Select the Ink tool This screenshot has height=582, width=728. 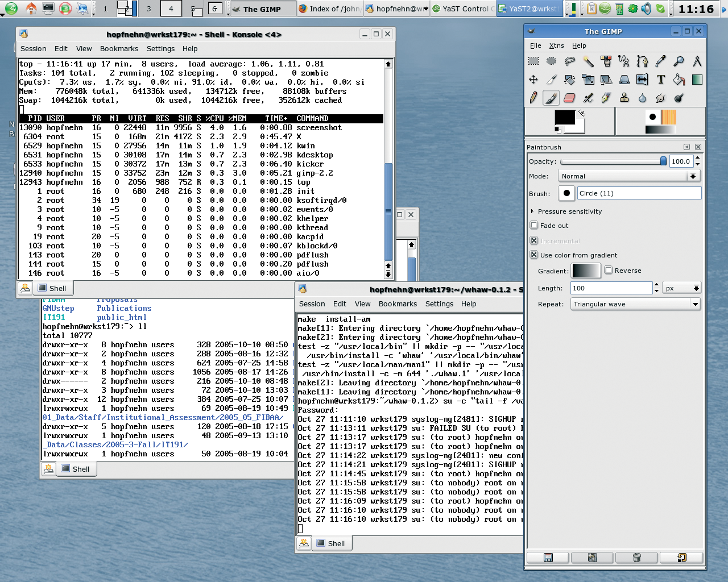[x=606, y=98]
